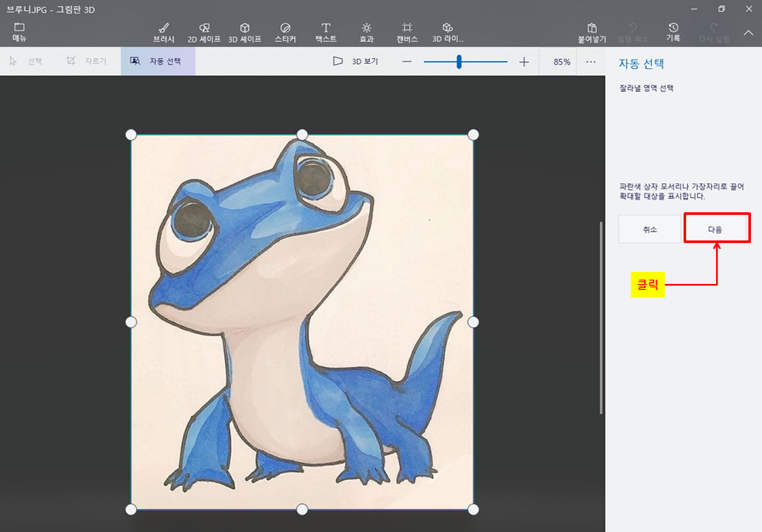Click the 잘라낼 영역 선택 label
Screen dimensions: 762x532
[x=646, y=88]
